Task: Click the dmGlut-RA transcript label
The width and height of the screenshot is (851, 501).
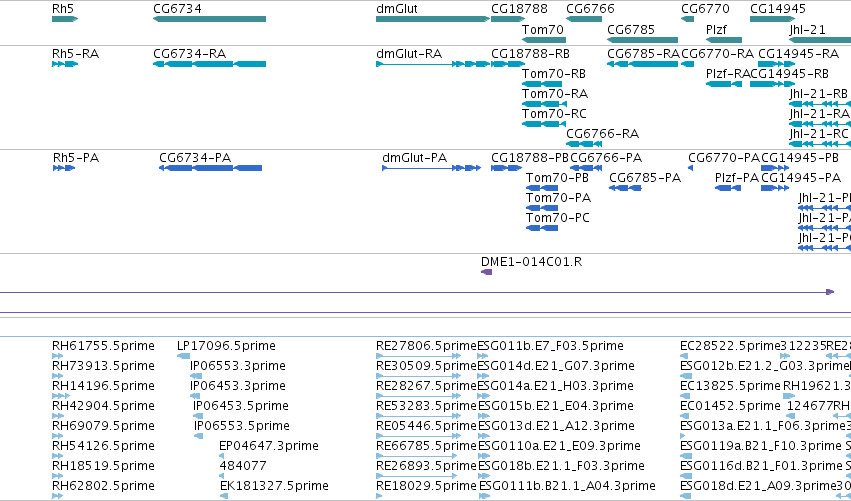Action: 409,54
